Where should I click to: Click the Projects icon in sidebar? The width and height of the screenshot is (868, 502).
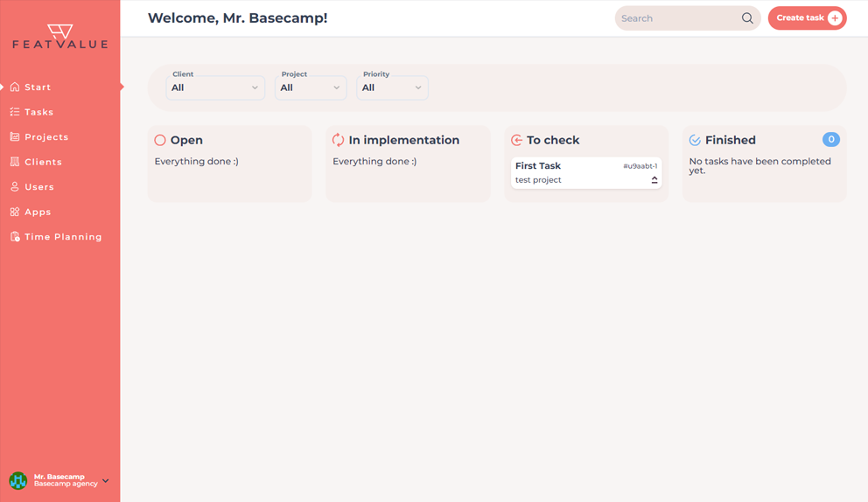coord(15,137)
